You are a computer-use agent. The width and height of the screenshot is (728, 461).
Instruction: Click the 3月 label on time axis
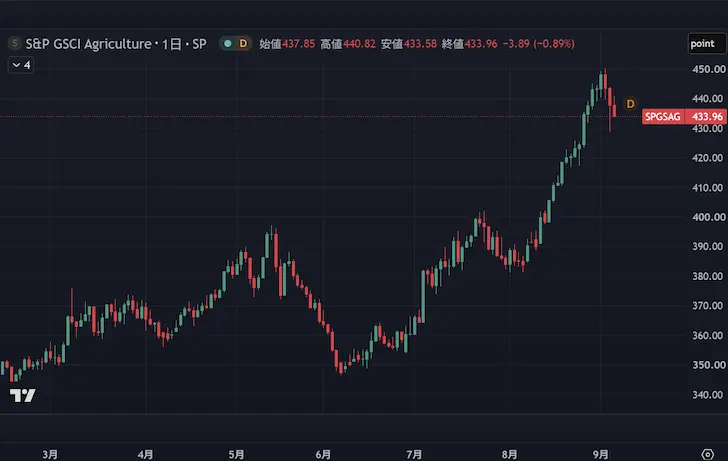(50, 454)
